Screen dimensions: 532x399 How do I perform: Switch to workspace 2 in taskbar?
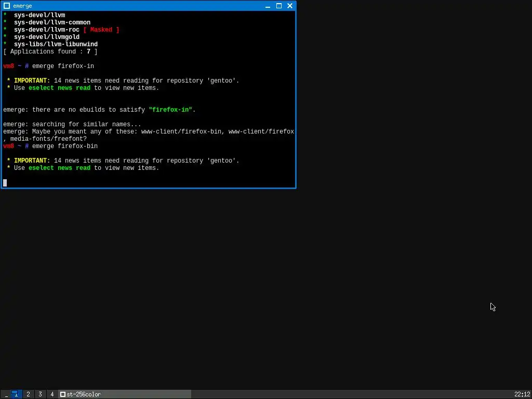coord(28,394)
